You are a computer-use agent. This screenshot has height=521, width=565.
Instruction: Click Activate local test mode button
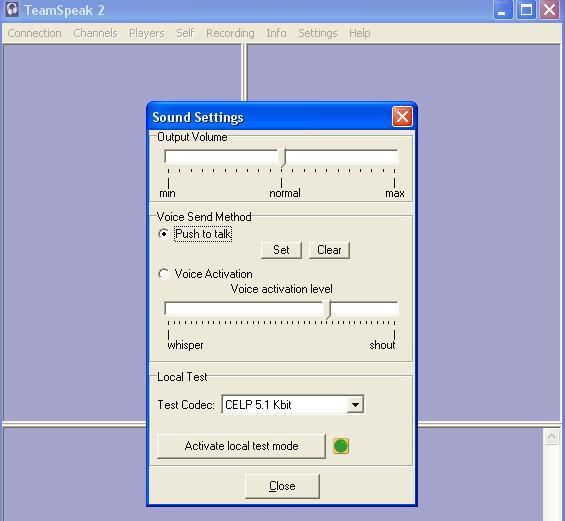click(x=241, y=446)
